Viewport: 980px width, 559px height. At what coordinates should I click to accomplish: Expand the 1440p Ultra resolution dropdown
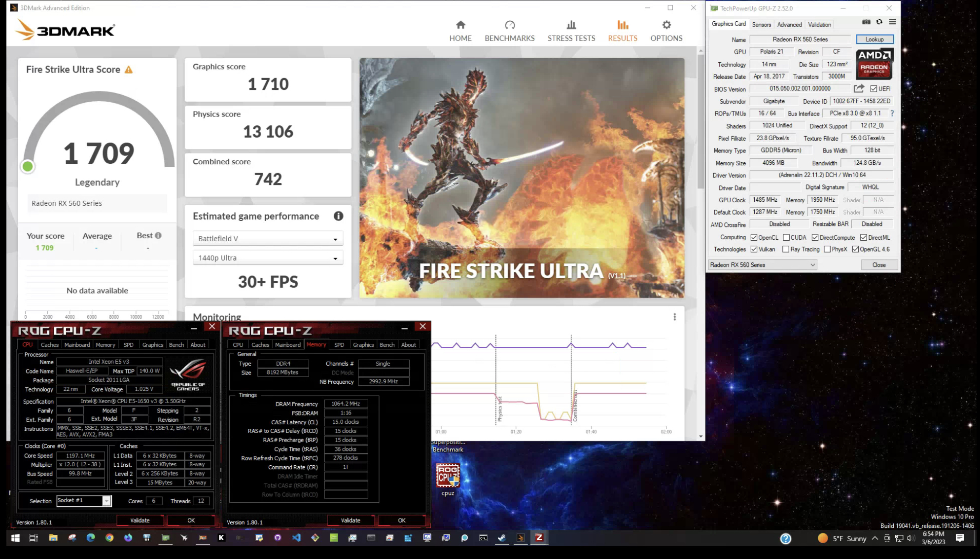pyautogui.click(x=268, y=258)
